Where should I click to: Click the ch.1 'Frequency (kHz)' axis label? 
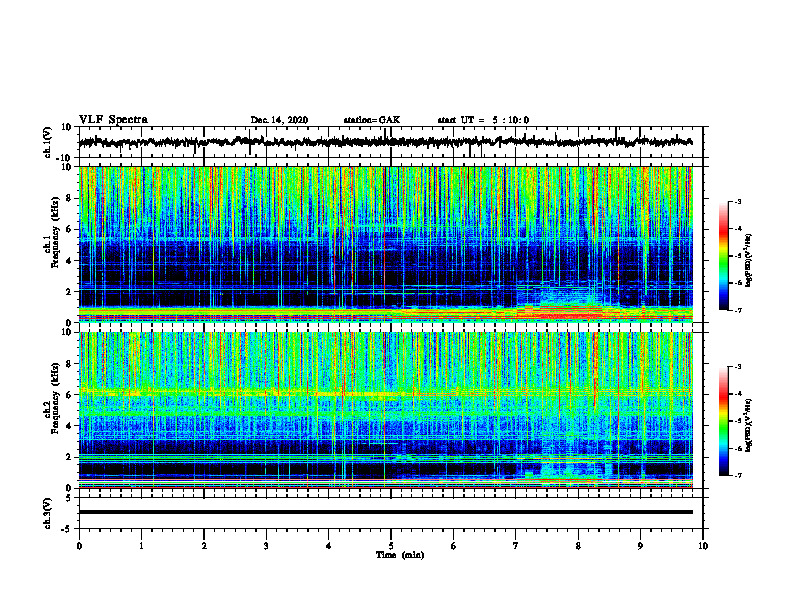(55, 233)
